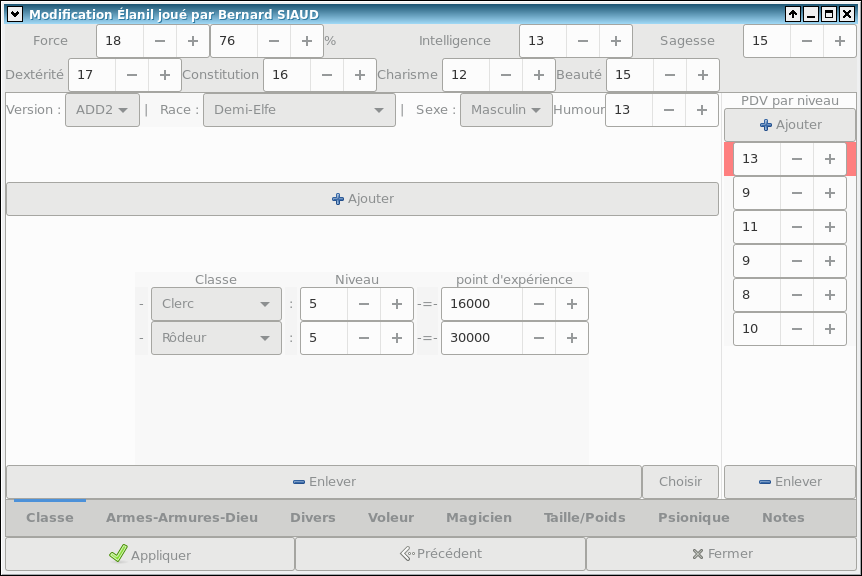
Task: Increase the Force value with plus
Action: click(x=193, y=41)
